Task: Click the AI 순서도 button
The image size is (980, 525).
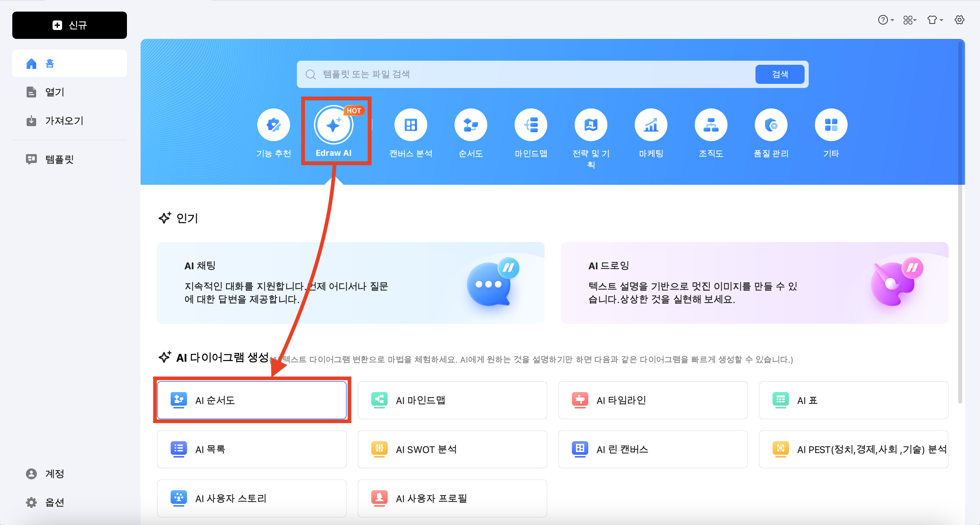Action: 252,400
